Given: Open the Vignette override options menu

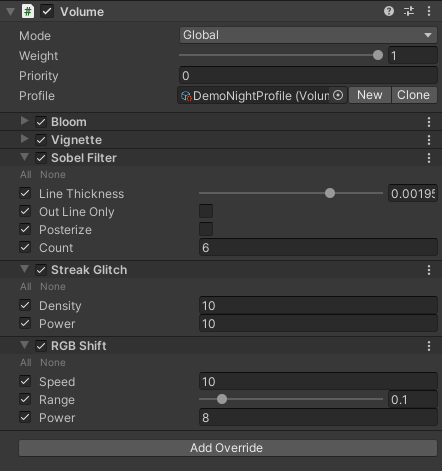Looking at the screenshot, I should coord(429,140).
